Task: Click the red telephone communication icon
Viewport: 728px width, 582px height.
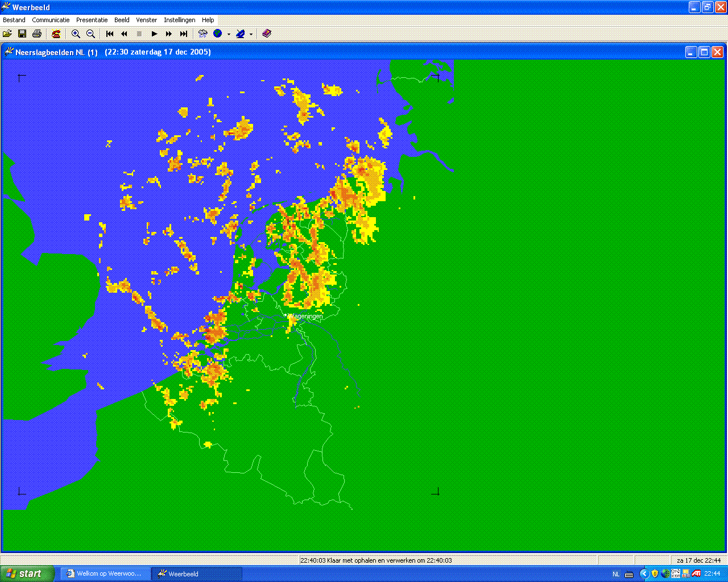Action: [56, 34]
